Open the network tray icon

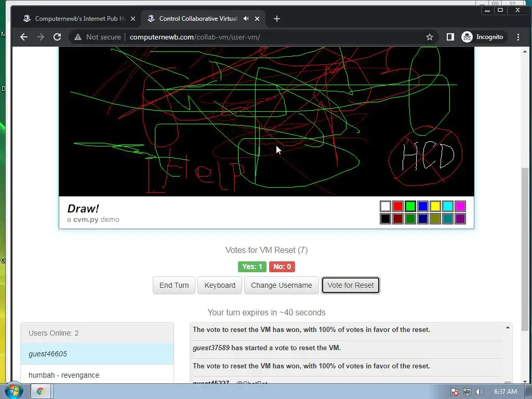[467, 392]
